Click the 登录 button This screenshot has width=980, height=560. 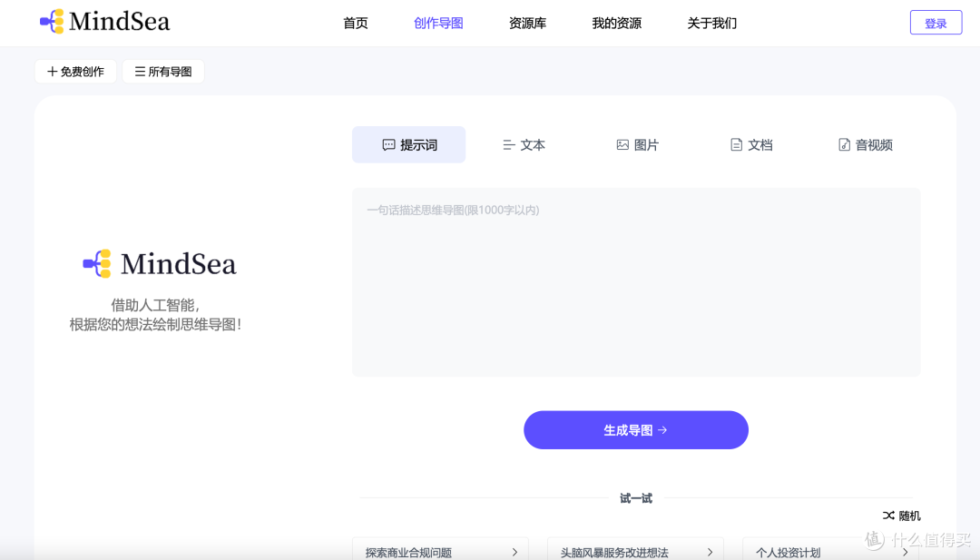click(936, 23)
